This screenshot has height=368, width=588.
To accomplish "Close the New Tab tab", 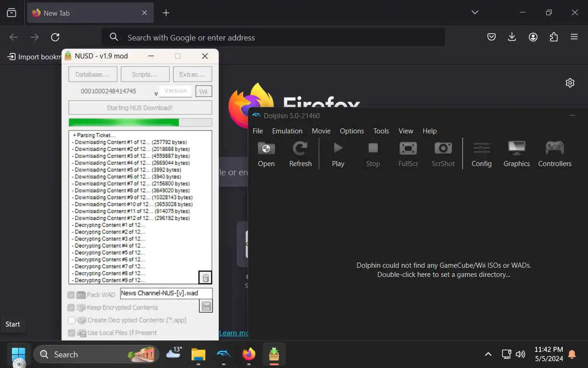I will click(x=144, y=13).
